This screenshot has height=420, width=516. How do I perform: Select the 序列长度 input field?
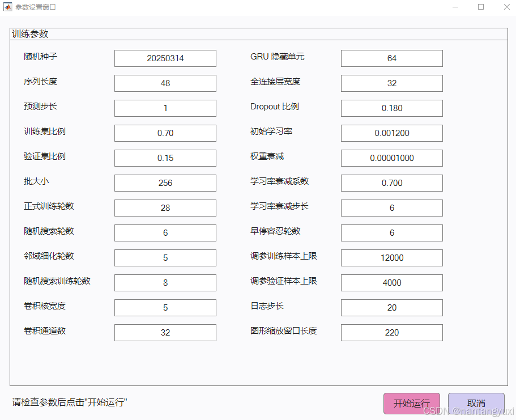click(165, 83)
